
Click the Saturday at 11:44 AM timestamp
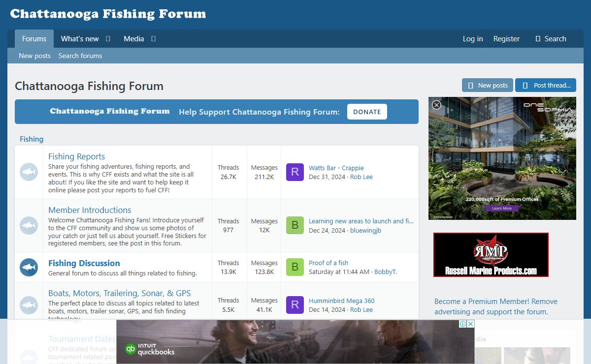coord(339,272)
